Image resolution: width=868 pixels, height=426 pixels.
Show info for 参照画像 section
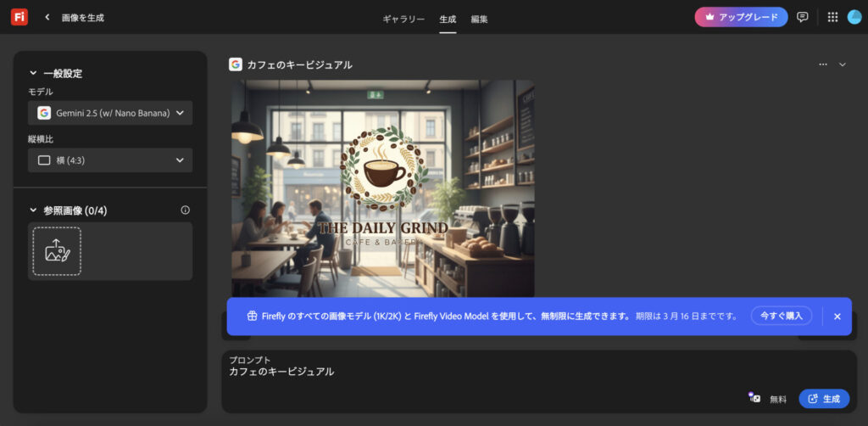185,210
